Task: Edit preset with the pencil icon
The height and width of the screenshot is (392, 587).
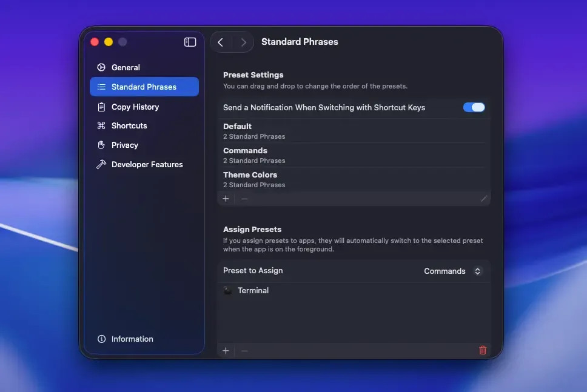Action: tap(484, 199)
